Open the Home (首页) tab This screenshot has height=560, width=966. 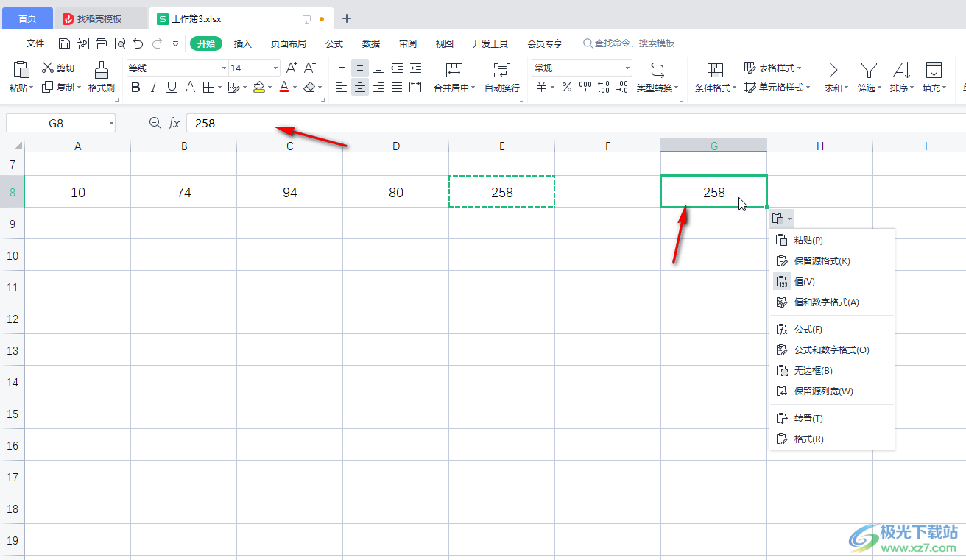27,18
